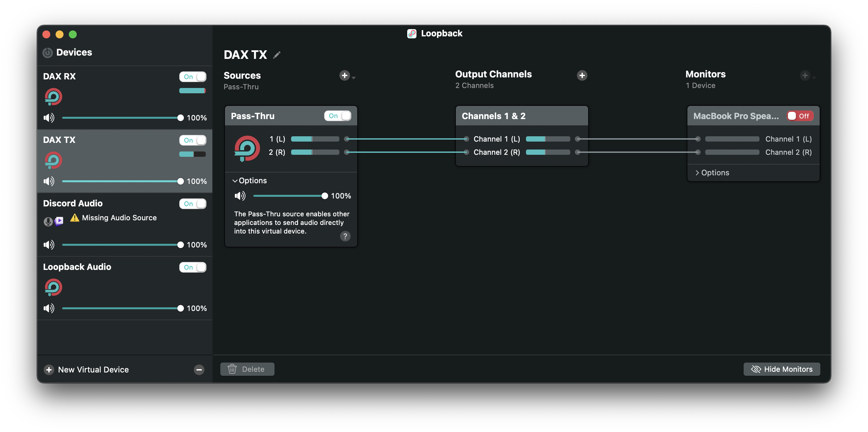Add a new source with plus icon
868x432 pixels.
344,75
